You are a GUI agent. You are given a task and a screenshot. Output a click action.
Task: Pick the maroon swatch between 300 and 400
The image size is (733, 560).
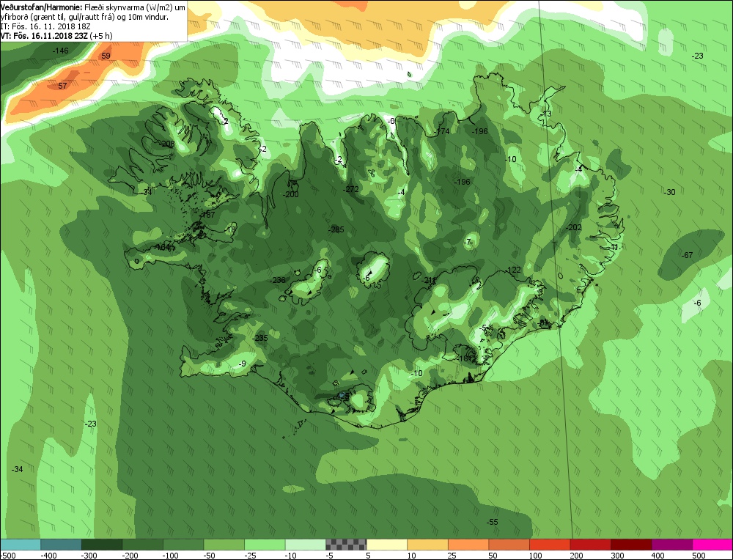pos(630,545)
